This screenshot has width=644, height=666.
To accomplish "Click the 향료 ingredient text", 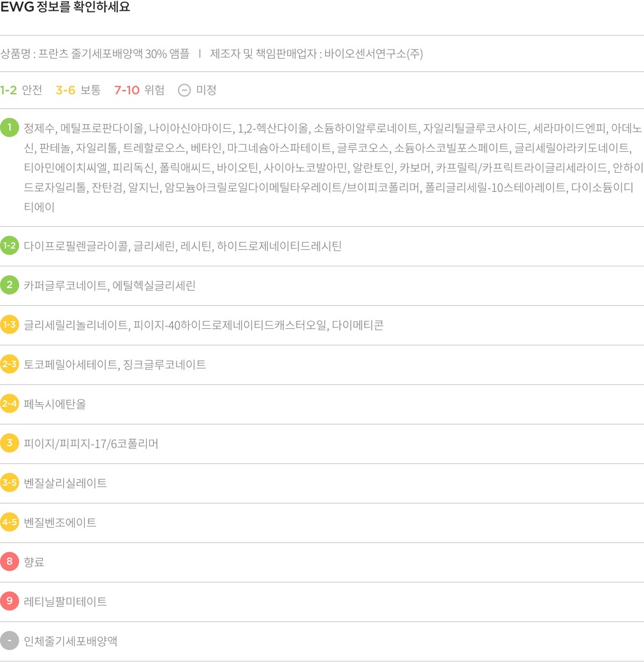I will tap(34, 562).
